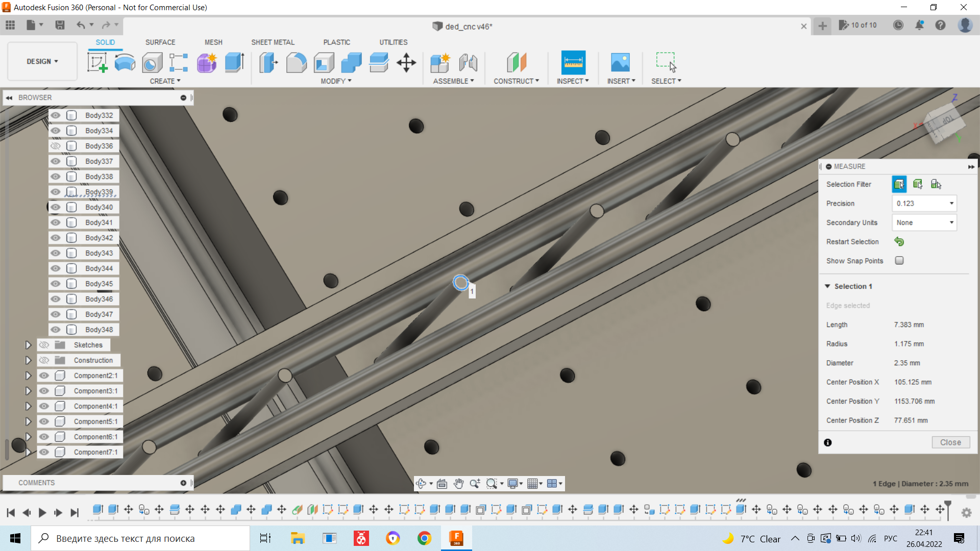Click the Insert image icon
Viewport: 980px width, 551px height.
(620, 63)
